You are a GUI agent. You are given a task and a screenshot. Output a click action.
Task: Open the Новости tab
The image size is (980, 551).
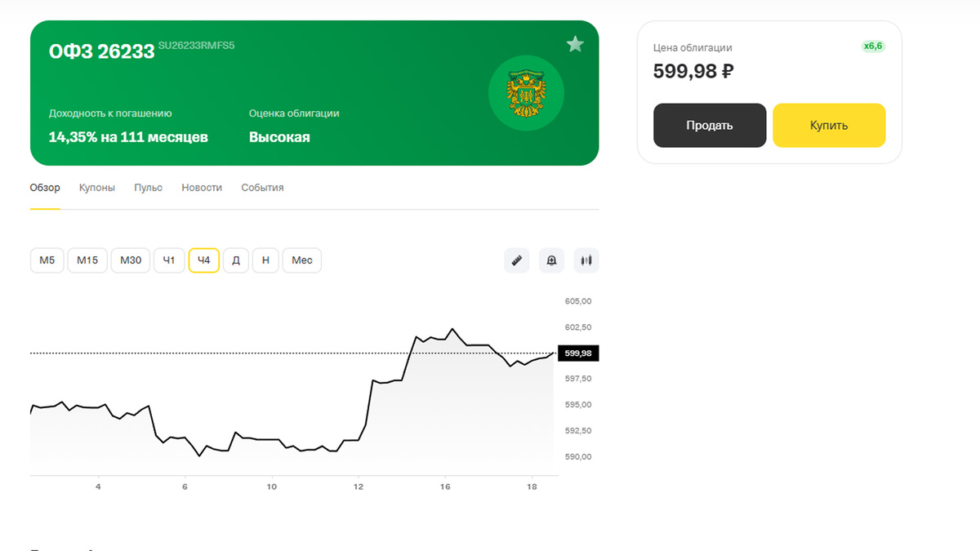[201, 187]
